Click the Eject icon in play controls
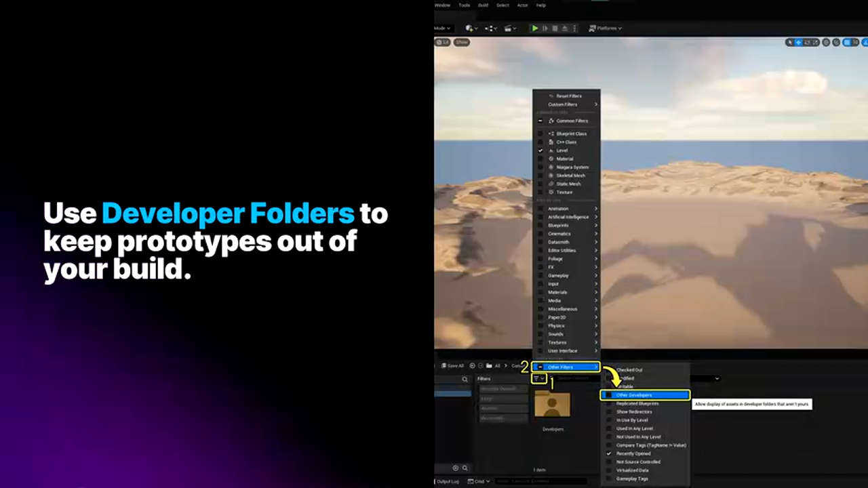 click(x=564, y=28)
